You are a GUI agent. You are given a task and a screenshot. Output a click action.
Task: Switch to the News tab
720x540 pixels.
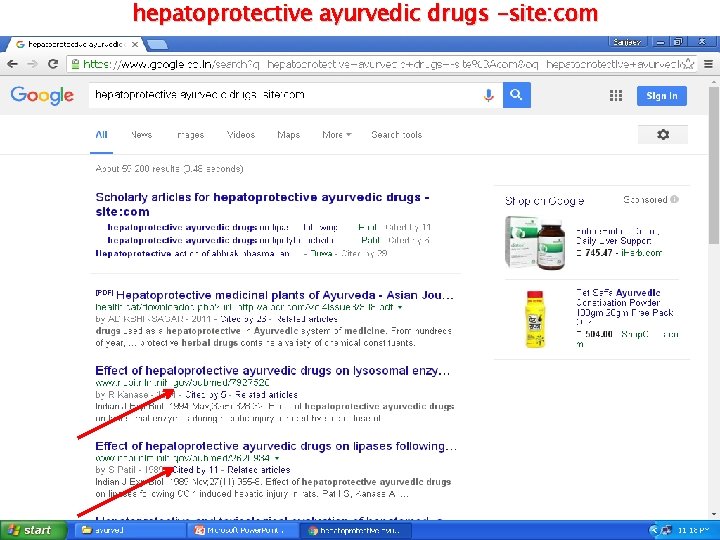point(141,135)
